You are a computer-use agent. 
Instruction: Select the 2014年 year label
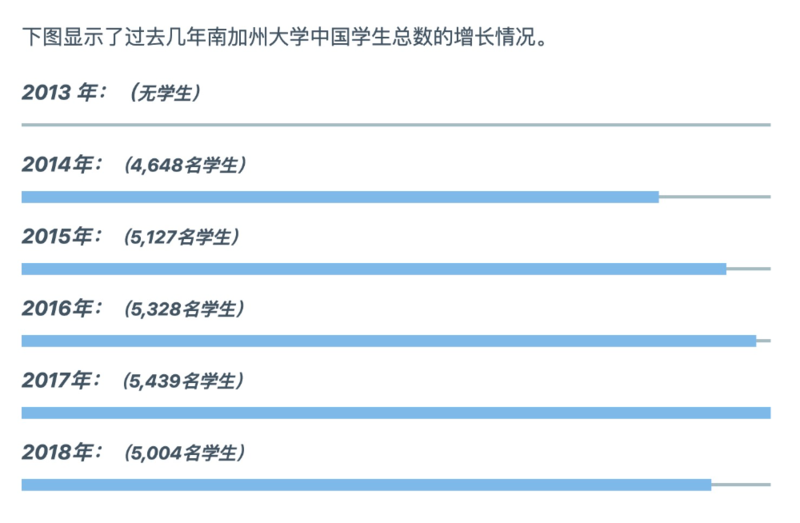pos(62,165)
